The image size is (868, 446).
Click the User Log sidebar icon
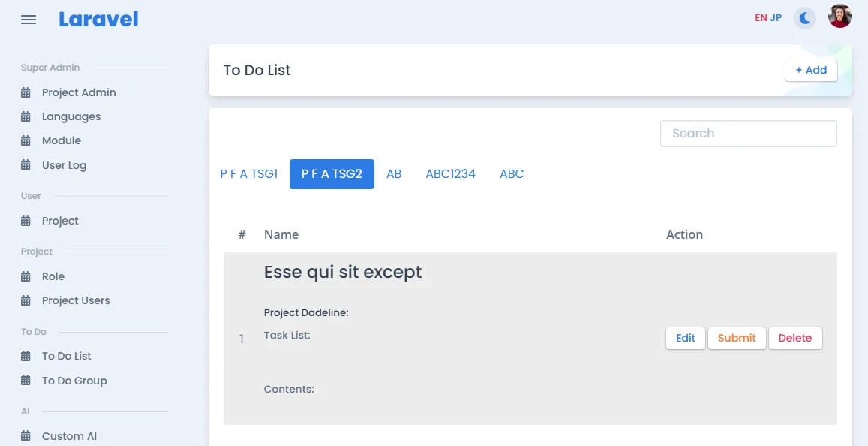coord(26,165)
